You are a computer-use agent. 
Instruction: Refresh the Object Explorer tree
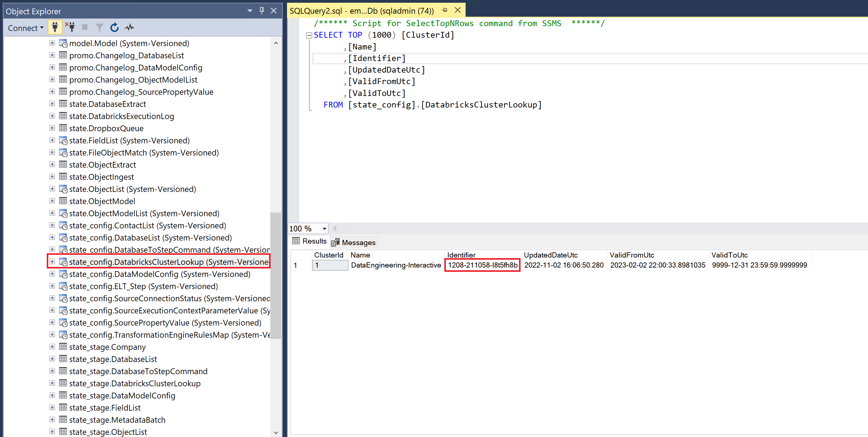(114, 27)
